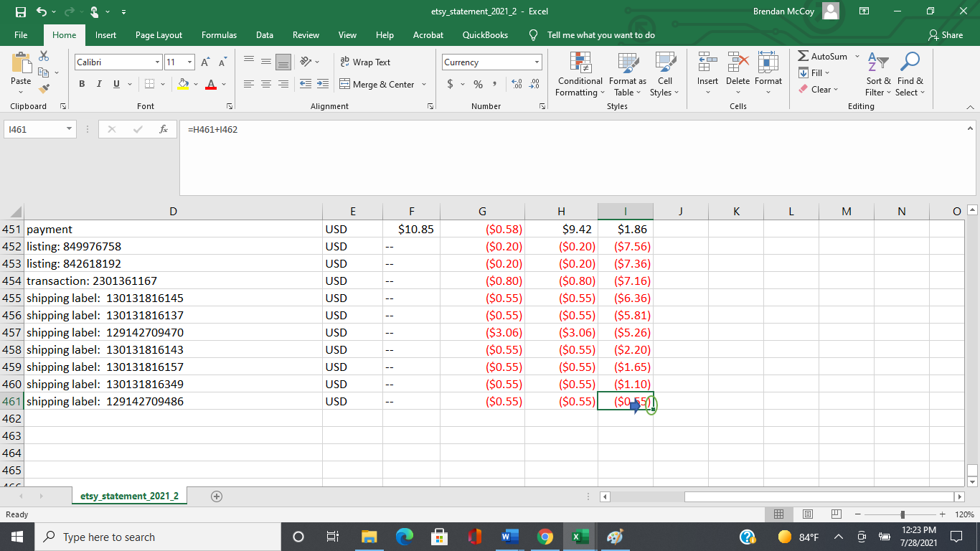Toggle italic formatting
980x551 pixels.
pyautogui.click(x=99, y=85)
